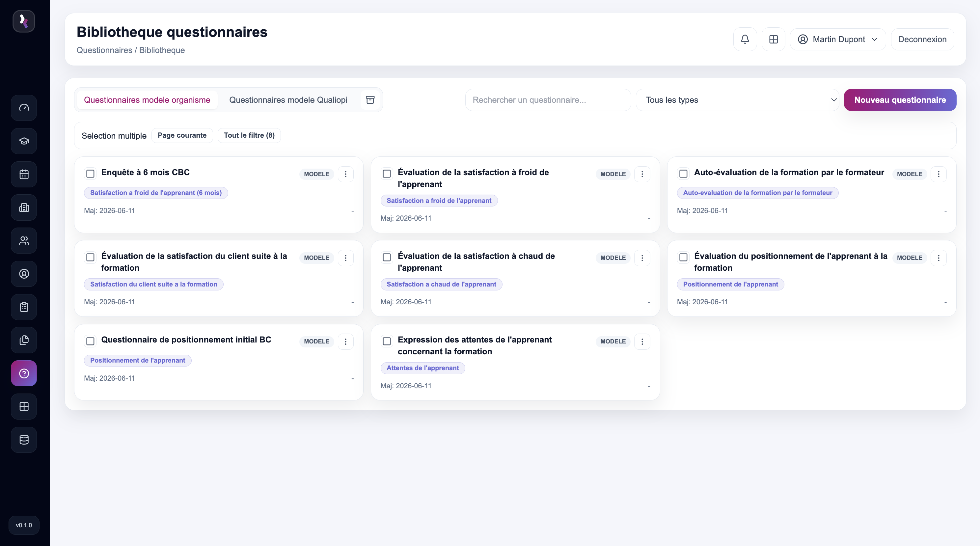Click the v0.1.0 version label
Screen dimensions: 980x546
point(24,525)
